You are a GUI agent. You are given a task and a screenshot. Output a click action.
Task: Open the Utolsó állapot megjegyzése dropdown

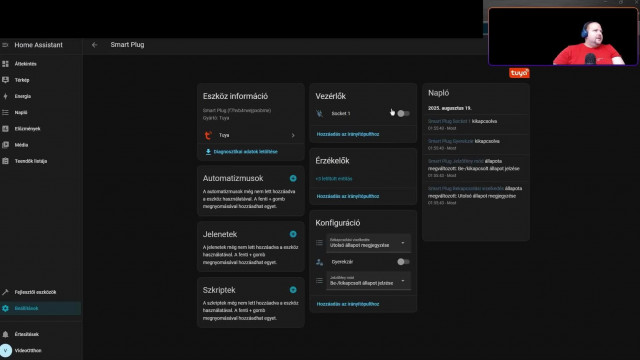point(369,243)
